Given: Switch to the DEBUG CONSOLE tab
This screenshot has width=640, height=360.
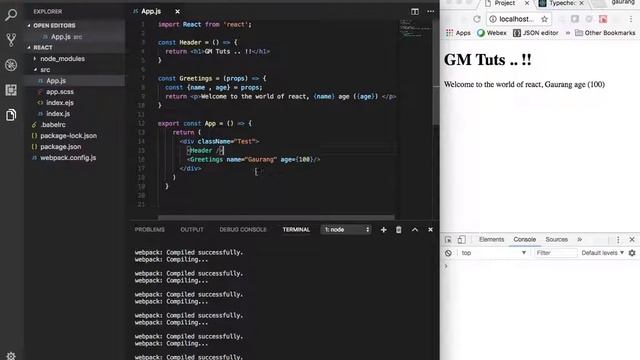Looking at the screenshot, I should (243, 230).
